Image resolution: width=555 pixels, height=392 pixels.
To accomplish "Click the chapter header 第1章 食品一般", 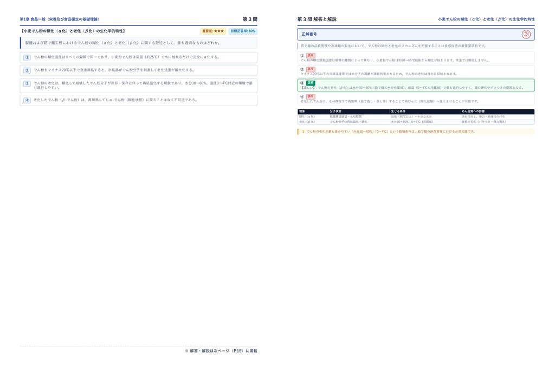I will (x=60, y=19).
